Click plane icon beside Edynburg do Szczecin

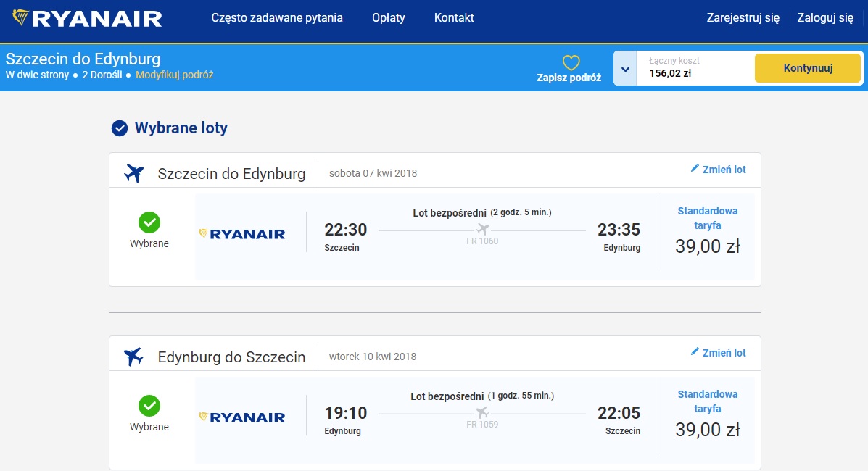(133, 357)
